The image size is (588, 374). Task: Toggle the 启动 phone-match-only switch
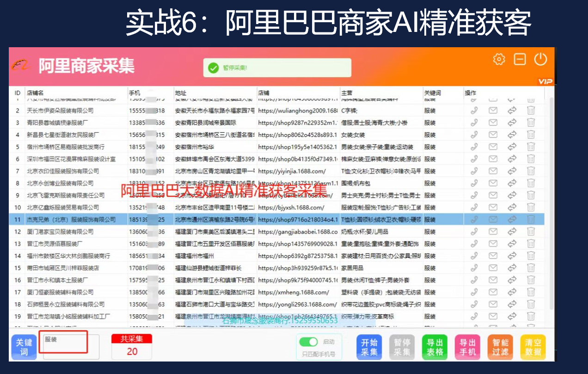pos(309,342)
